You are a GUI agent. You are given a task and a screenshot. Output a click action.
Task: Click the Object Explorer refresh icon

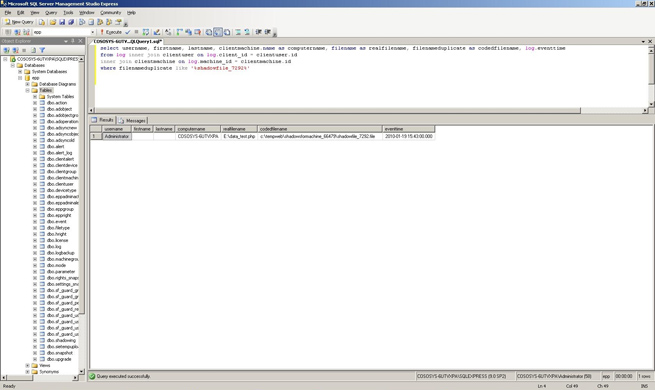pos(33,50)
